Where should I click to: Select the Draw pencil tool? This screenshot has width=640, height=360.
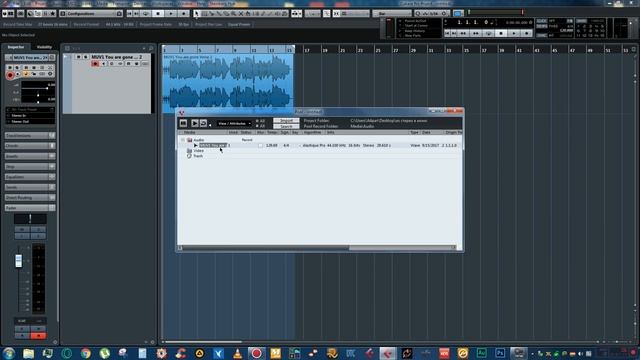263,13
